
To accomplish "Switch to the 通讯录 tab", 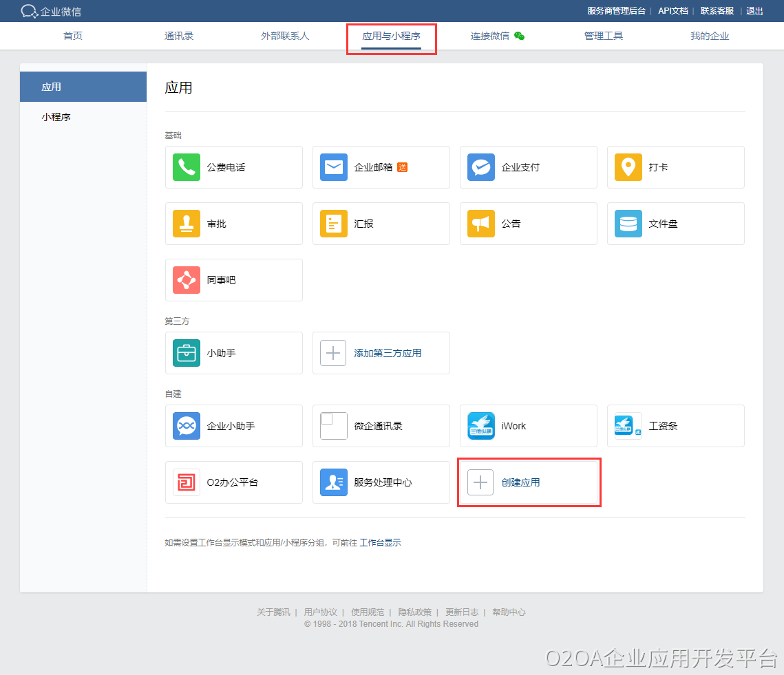I will coord(179,36).
